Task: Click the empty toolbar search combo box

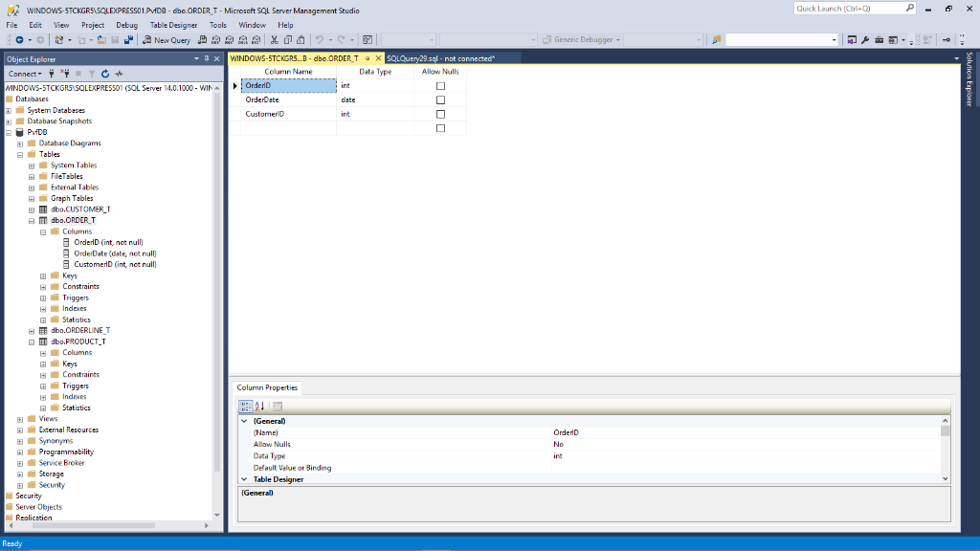Action: pos(781,40)
